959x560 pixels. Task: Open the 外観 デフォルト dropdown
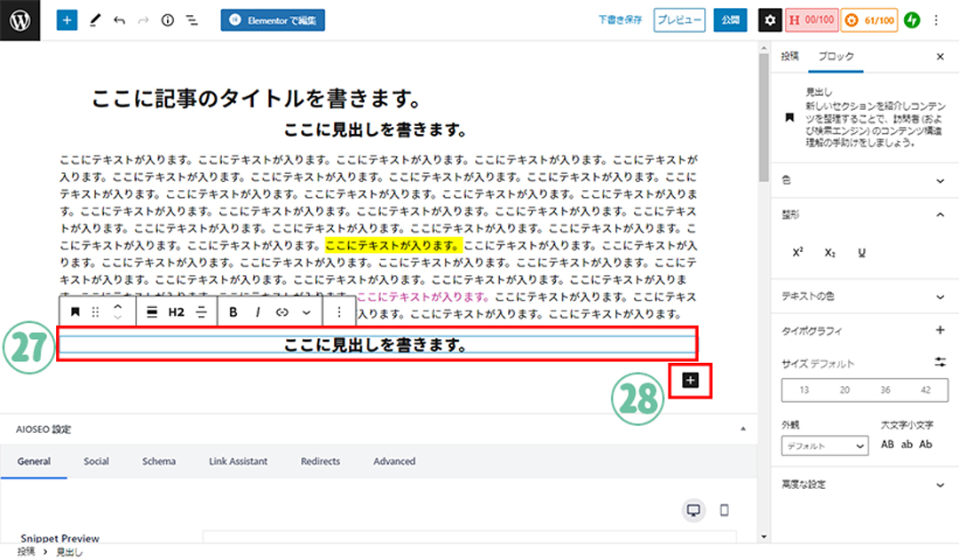pos(825,446)
